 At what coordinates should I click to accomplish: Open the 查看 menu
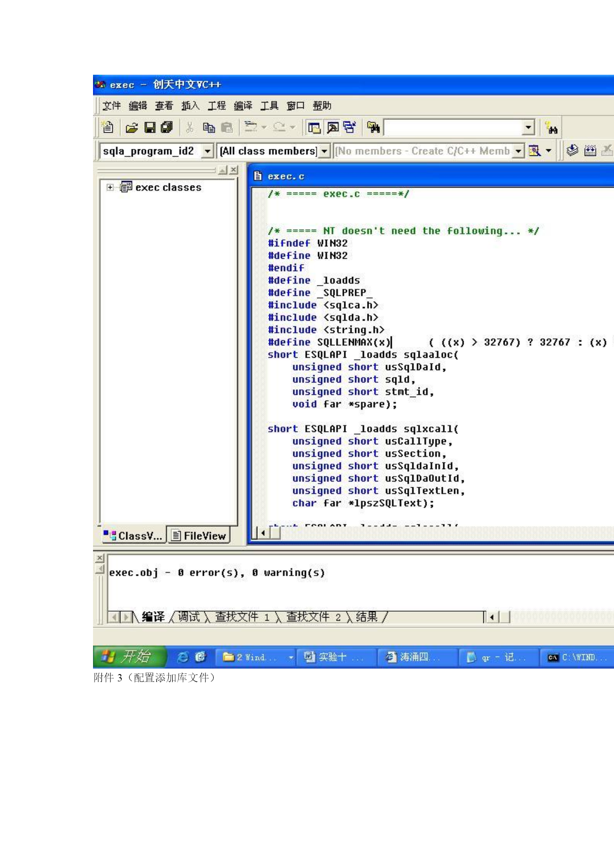point(164,105)
